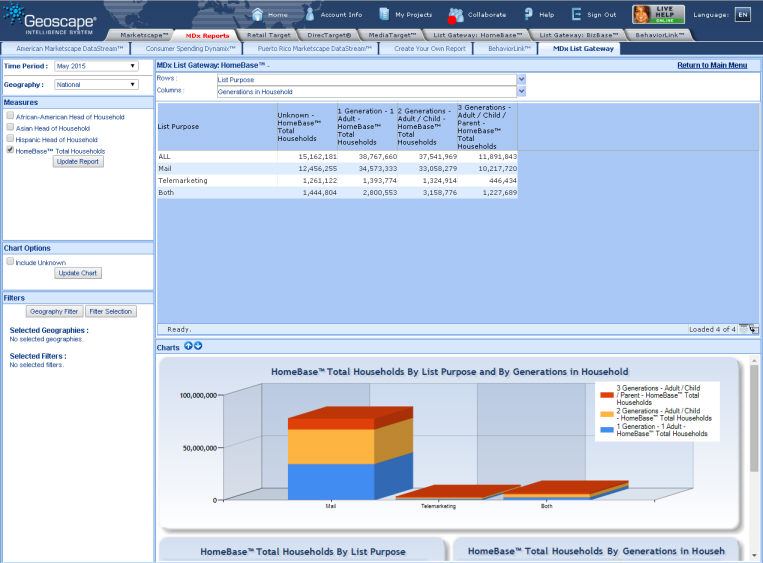Screen dimensions: 763x563
Task: Open the MediaTarget tab
Action: [x=392, y=35]
